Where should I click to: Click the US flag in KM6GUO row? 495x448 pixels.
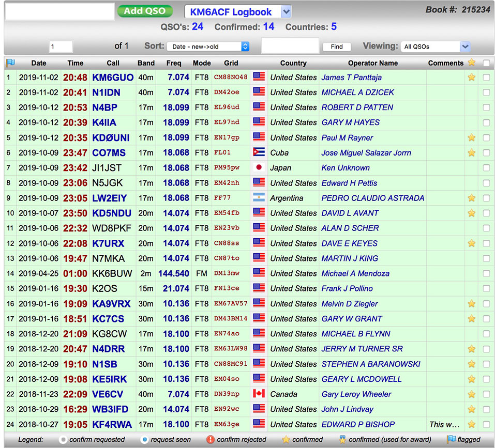pos(259,77)
